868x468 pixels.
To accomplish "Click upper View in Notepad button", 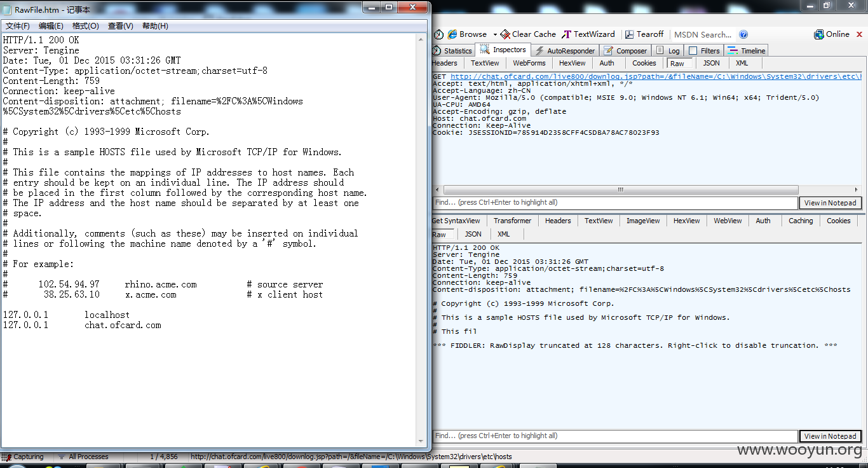I will coord(830,203).
